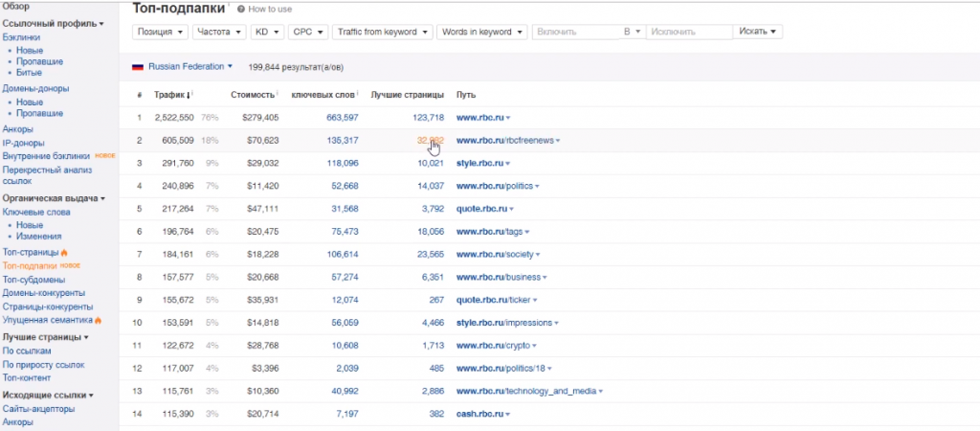Expand the style.rbc.ru path arrow
Viewport: 980px width, 431px height.
click(x=507, y=164)
